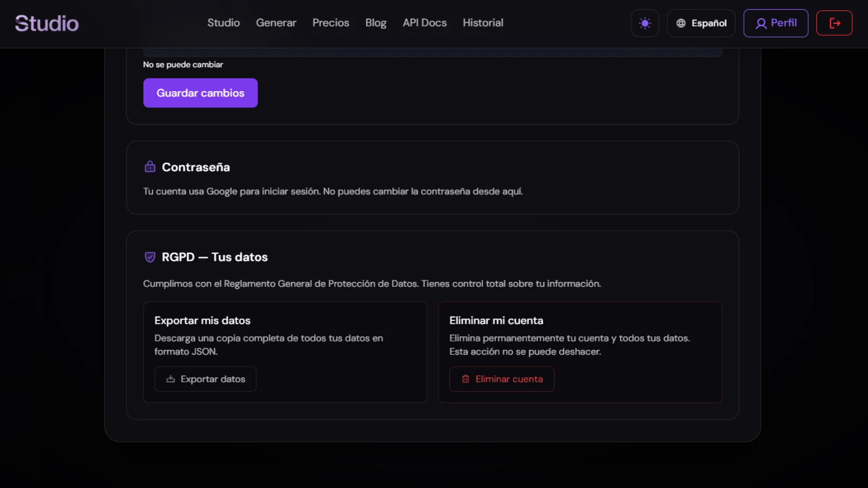Open the Blog section
Screen dimensions: 868x488
click(375, 23)
